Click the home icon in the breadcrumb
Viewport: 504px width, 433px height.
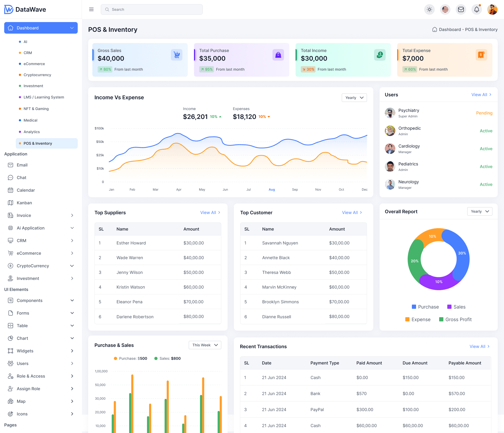(x=434, y=29)
